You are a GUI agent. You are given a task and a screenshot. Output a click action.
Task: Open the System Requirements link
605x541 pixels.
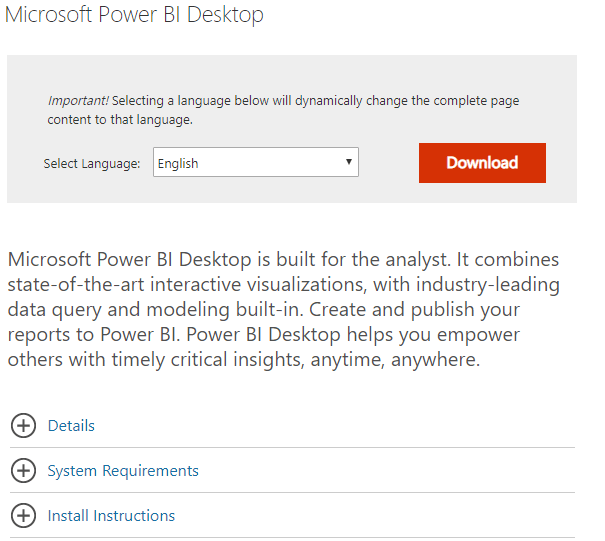[123, 471]
